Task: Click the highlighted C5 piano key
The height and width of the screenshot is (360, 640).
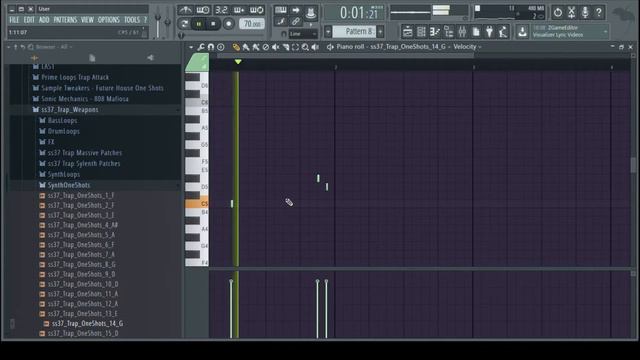Action: point(197,203)
